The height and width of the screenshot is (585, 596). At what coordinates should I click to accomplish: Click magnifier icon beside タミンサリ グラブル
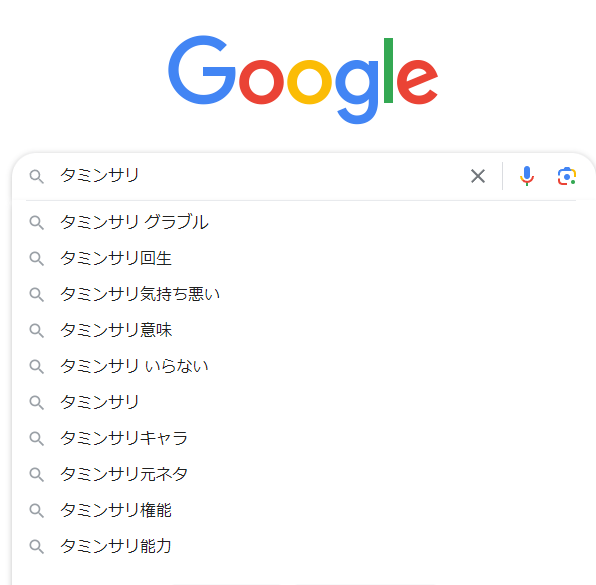pyautogui.click(x=36, y=223)
